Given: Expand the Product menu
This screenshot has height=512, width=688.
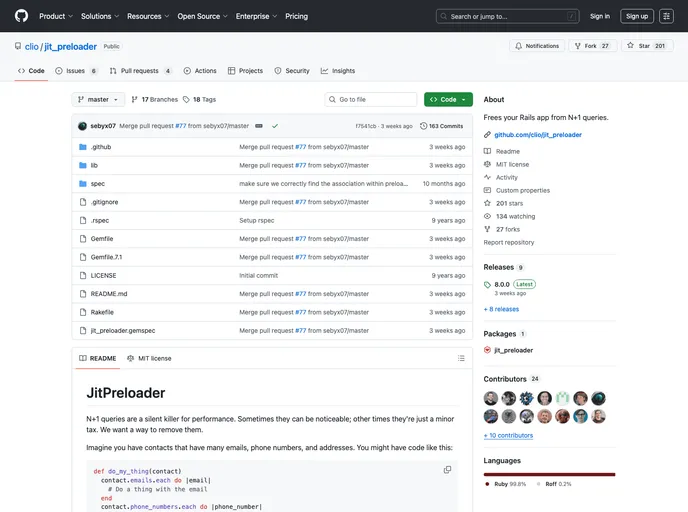Looking at the screenshot, I should (x=56, y=16).
